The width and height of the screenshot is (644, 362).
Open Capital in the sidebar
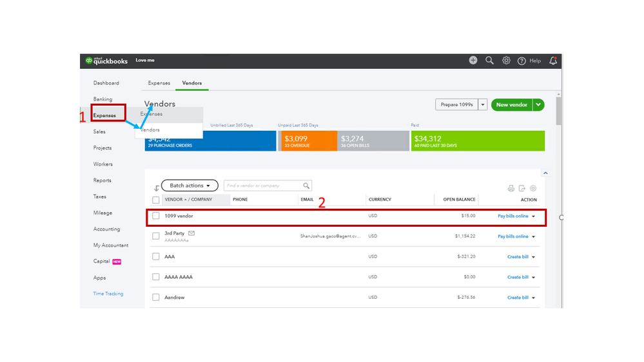pyautogui.click(x=101, y=261)
